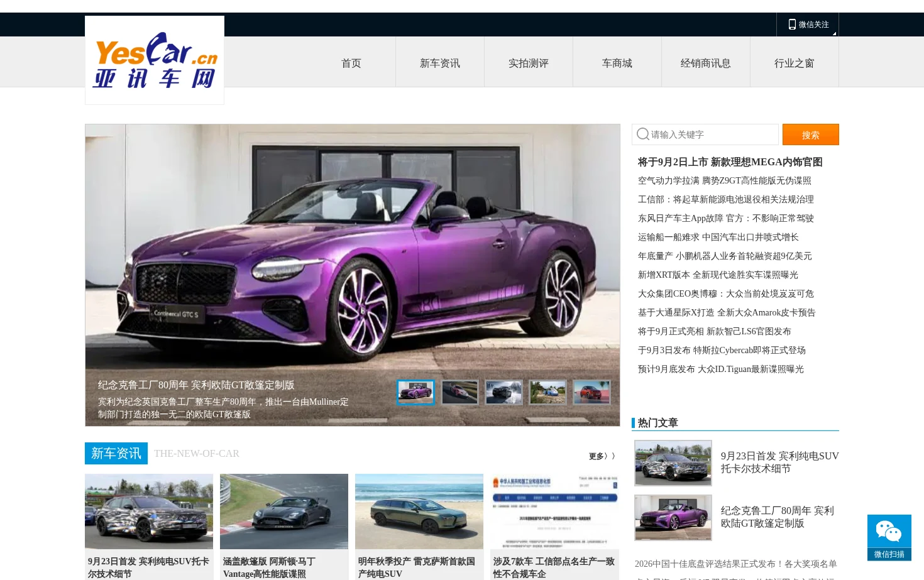Open 经销商讯息 navigation item

click(x=706, y=63)
